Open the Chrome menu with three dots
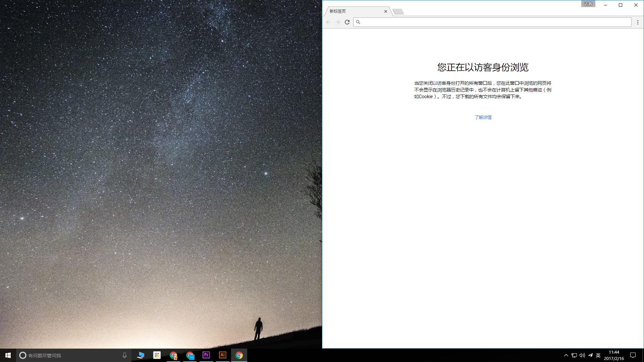Viewport: 644px width, 362px height. 638,22
